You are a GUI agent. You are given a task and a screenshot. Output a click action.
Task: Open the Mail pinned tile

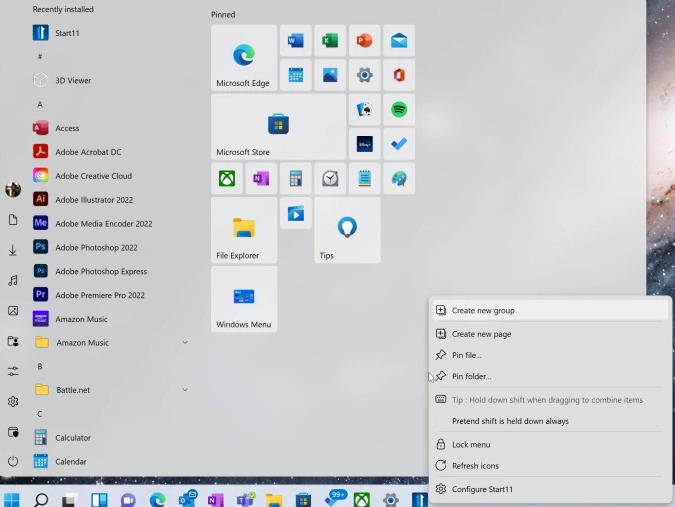399,40
